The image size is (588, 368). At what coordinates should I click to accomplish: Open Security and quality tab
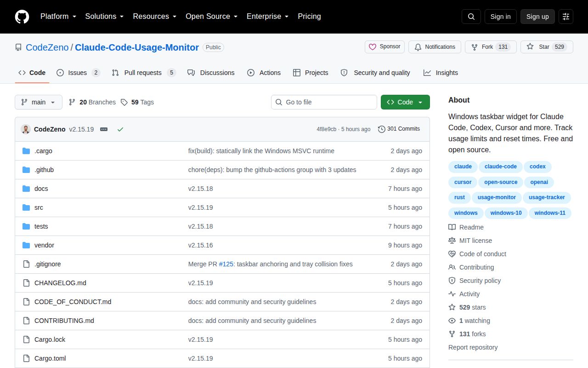tap(375, 73)
